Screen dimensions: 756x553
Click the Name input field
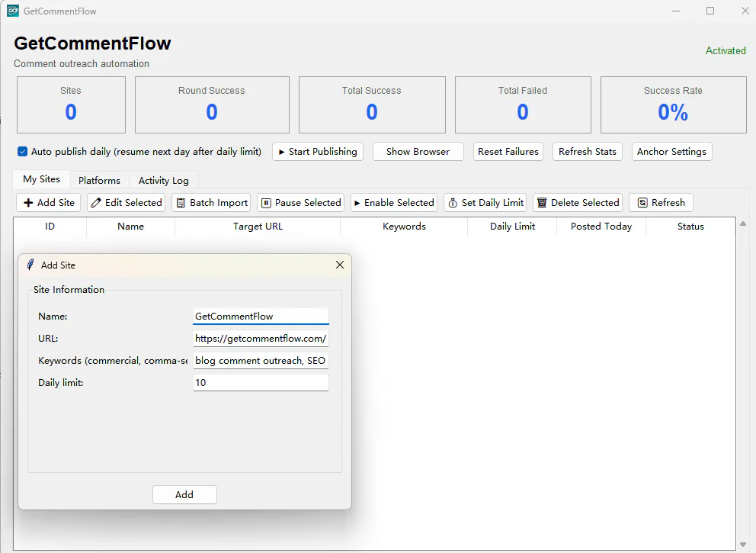tap(261, 316)
